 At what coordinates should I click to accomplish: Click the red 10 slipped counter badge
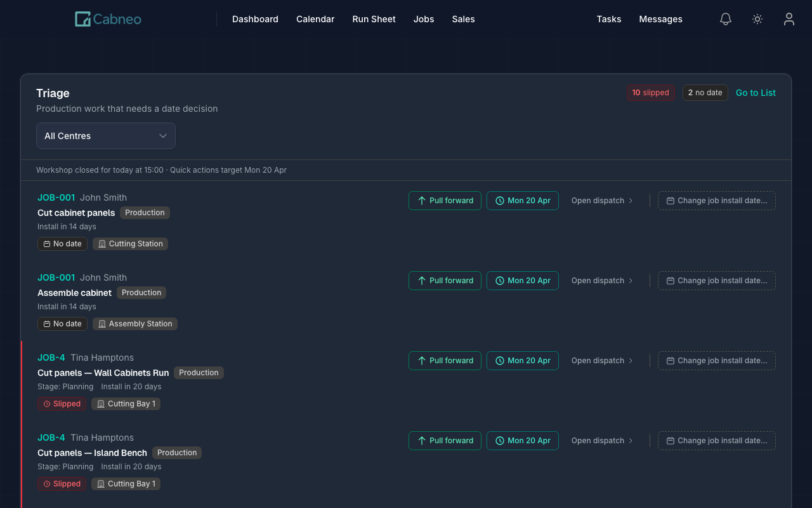click(x=650, y=93)
